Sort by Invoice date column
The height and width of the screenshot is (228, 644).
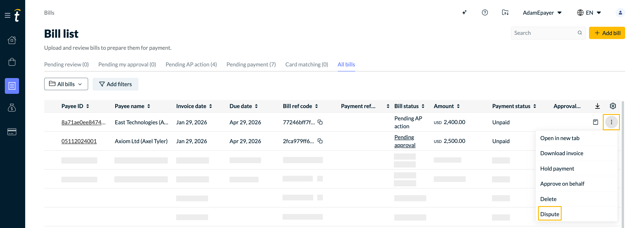(211, 106)
